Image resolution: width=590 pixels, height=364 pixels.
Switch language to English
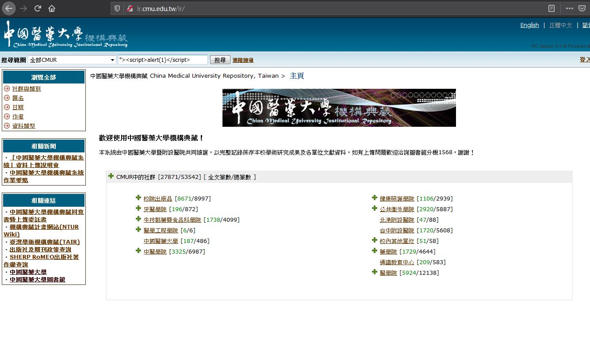coord(529,25)
